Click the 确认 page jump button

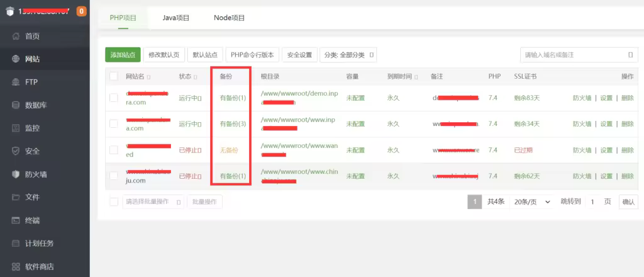[628, 202]
